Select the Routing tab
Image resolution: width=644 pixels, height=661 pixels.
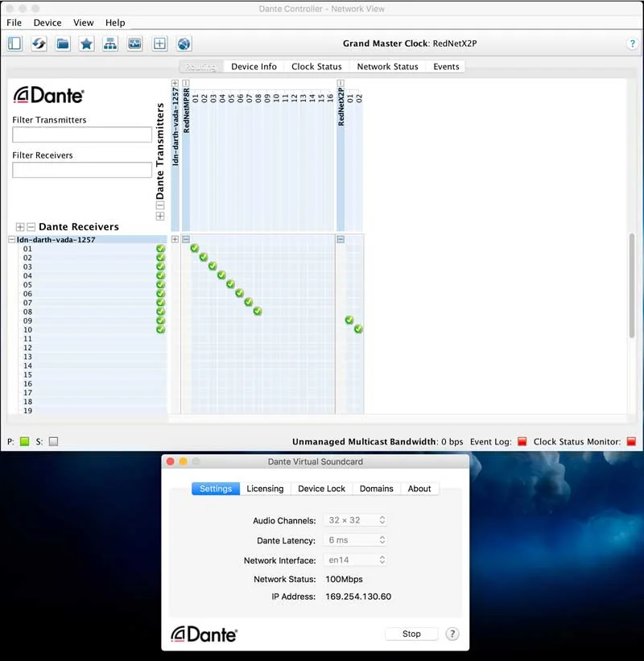201,67
